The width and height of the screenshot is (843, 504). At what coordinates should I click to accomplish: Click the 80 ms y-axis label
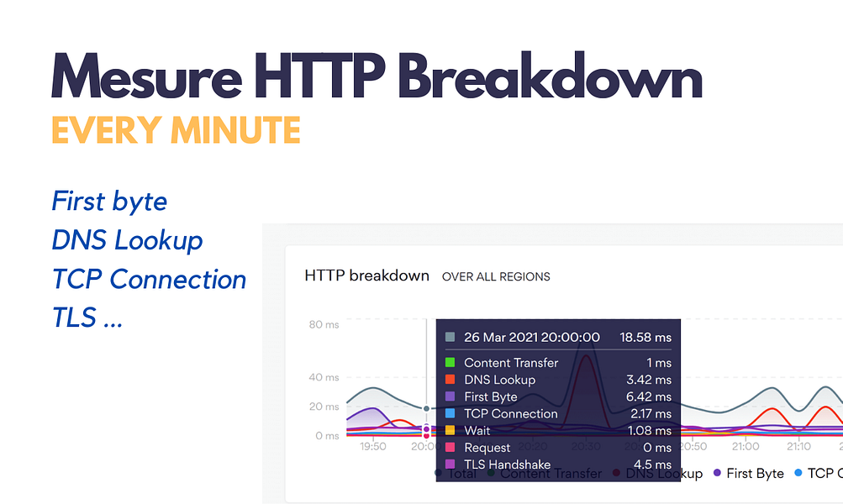coord(324,324)
